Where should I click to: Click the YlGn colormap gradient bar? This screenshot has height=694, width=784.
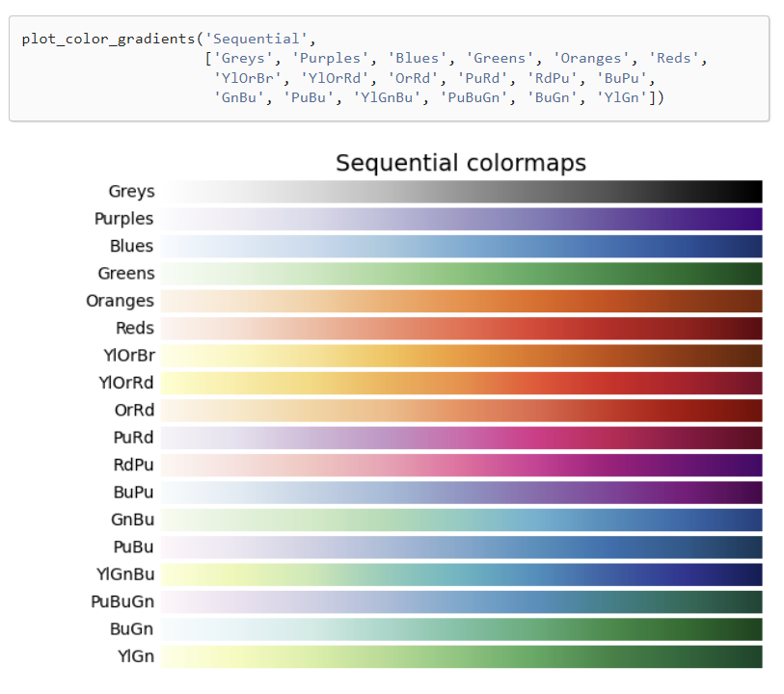[462, 657]
